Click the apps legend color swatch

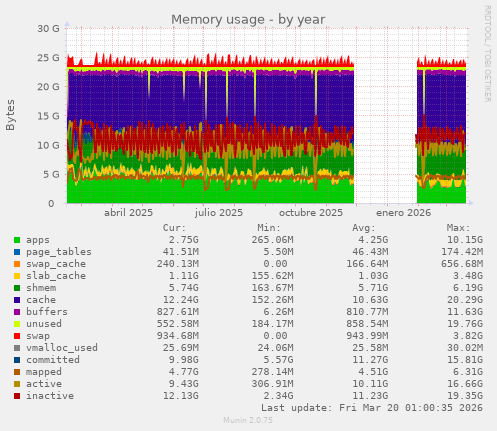click(x=17, y=240)
